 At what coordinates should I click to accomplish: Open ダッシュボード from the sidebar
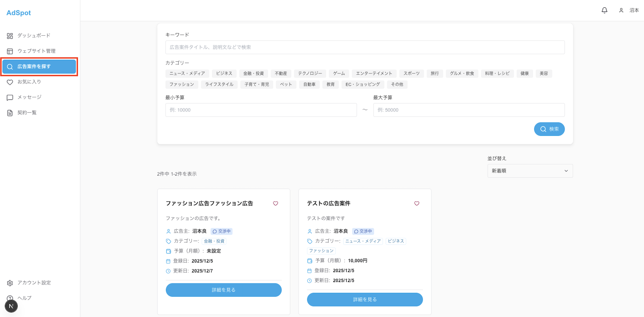point(34,35)
